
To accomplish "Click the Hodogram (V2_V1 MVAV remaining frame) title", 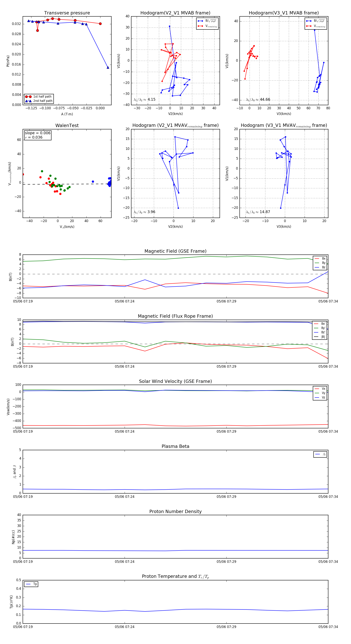I will 175,125.
